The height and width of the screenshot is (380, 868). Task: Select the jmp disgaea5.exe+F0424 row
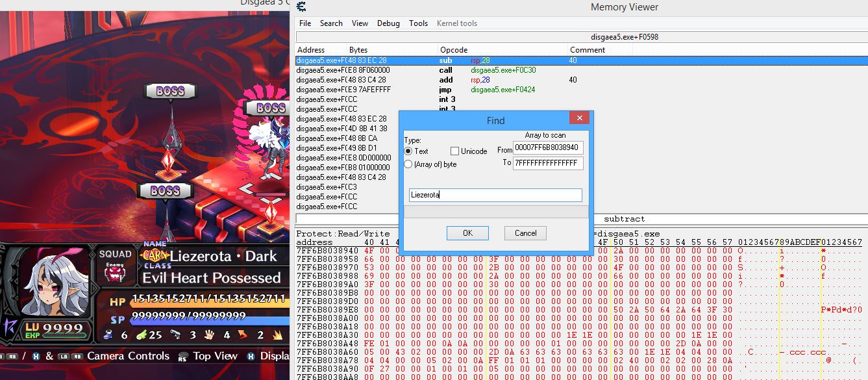coord(582,90)
